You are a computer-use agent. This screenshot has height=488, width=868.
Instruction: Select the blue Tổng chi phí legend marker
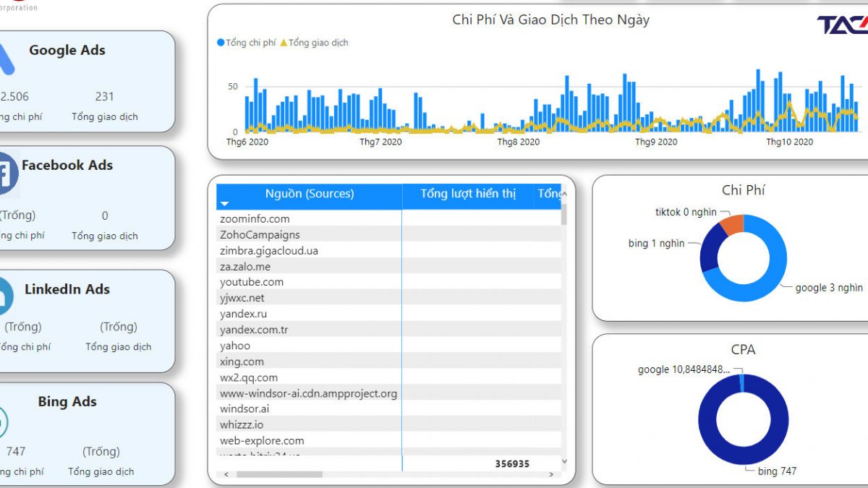pos(221,43)
